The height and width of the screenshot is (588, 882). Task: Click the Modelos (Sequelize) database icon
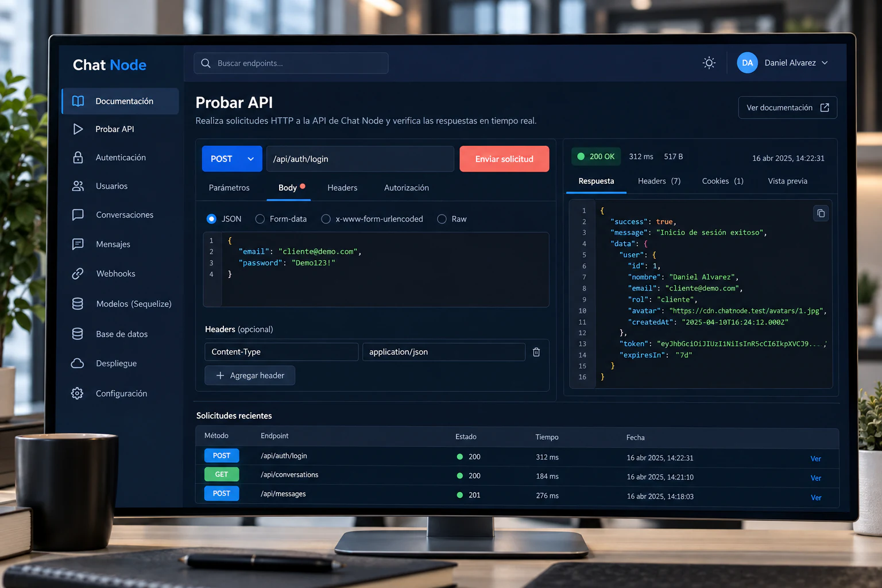coord(78,304)
